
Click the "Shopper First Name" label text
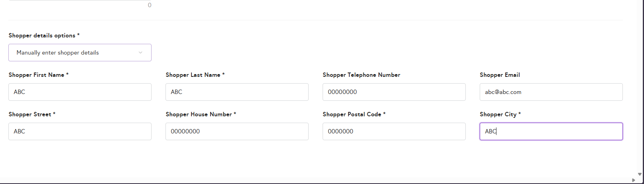point(36,75)
